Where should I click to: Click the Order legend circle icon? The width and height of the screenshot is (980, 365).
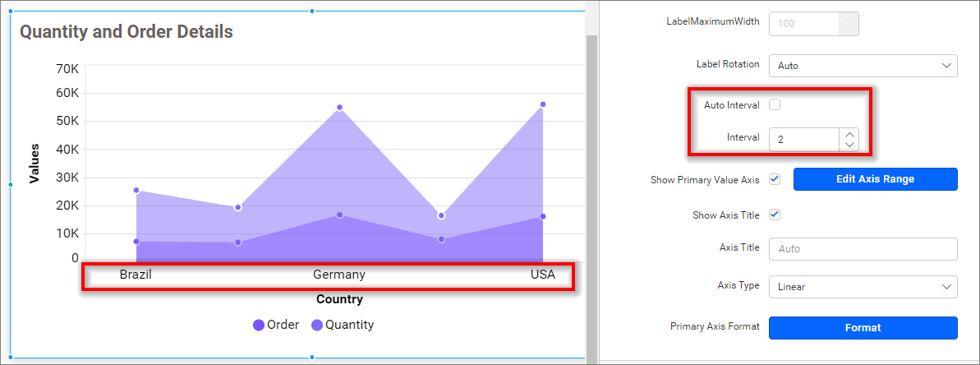point(259,325)
